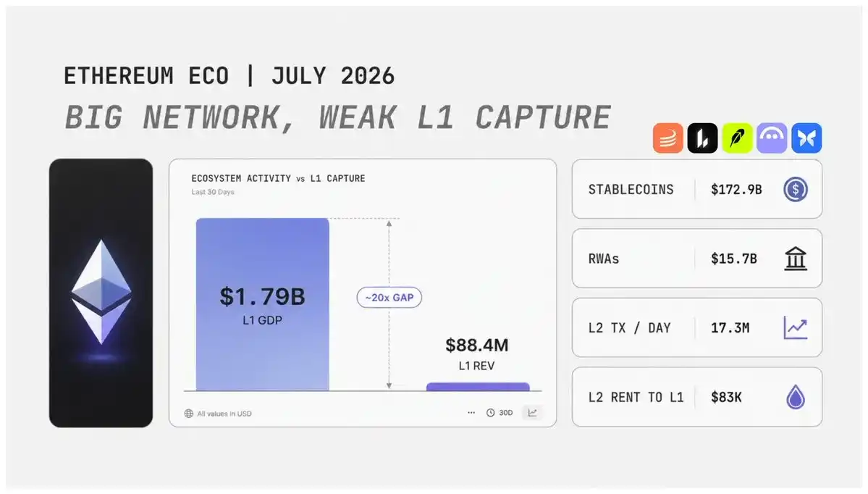The image size is (868, 494).
Task: Click the L2 rent water drop icon
Action: (796, 397)
